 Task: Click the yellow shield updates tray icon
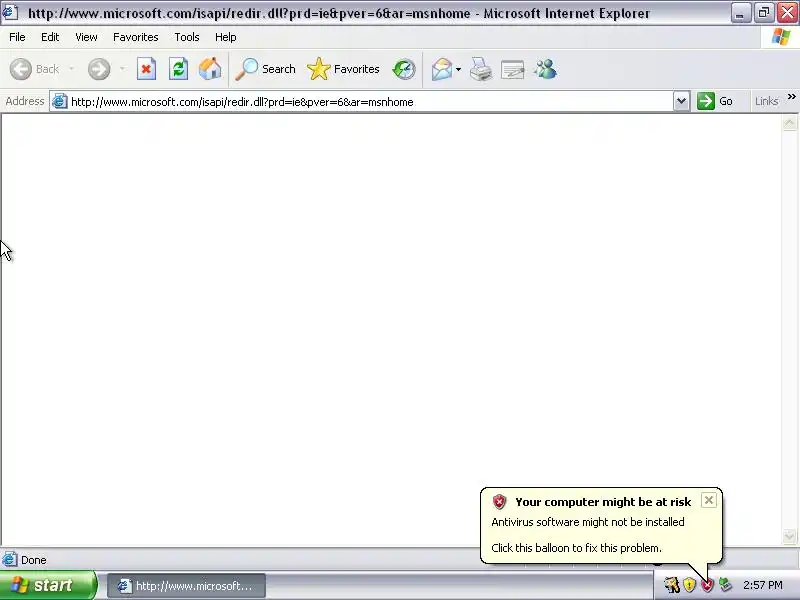[x=689, y=585]
